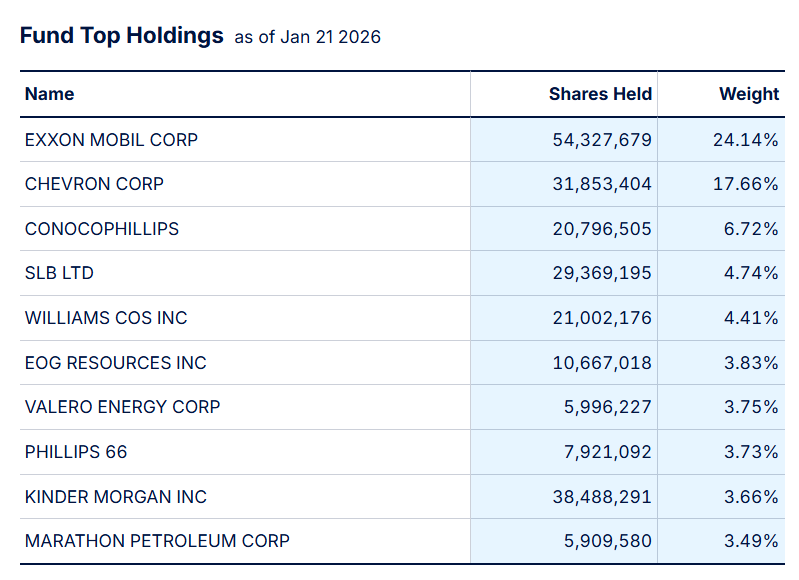Select the EXXON MOBIL CORP holding
Image resolution: width=799 pixels, height=580 pixels.
click(x=111, y=140)
